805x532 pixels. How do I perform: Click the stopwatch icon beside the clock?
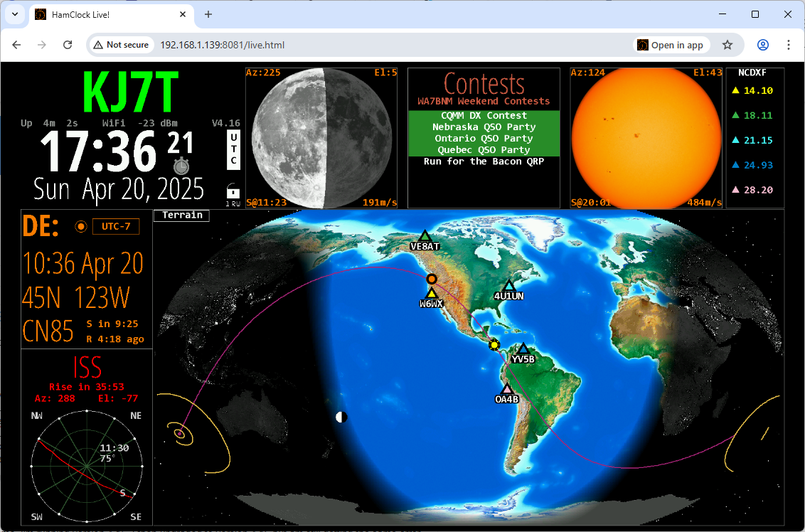(x=183, y=166)
